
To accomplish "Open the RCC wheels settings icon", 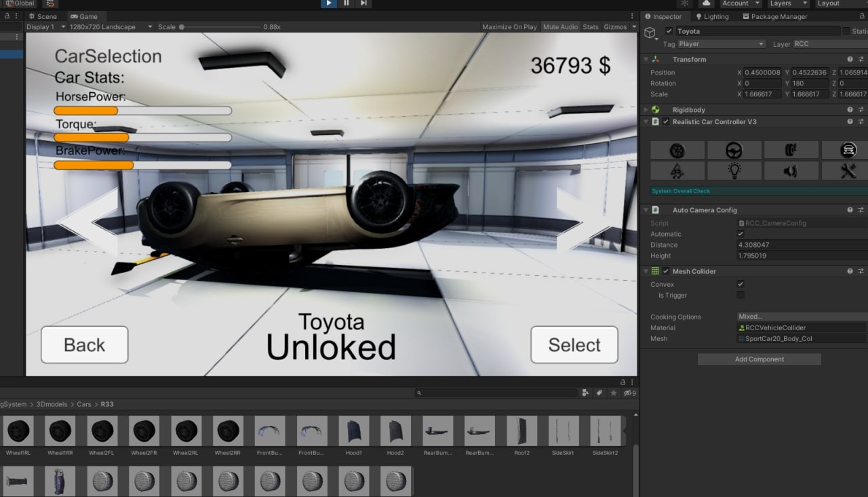I will (x=677, y=150).
